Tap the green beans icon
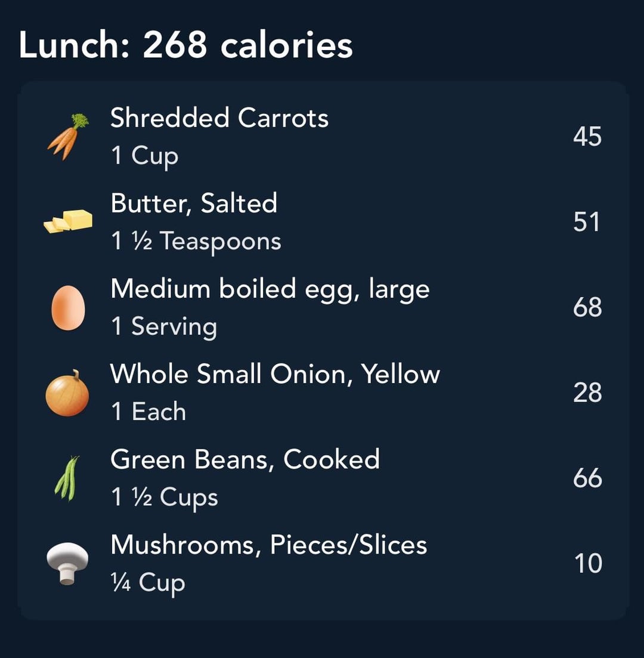The image size is (644, 658). (x=67, y=478)
